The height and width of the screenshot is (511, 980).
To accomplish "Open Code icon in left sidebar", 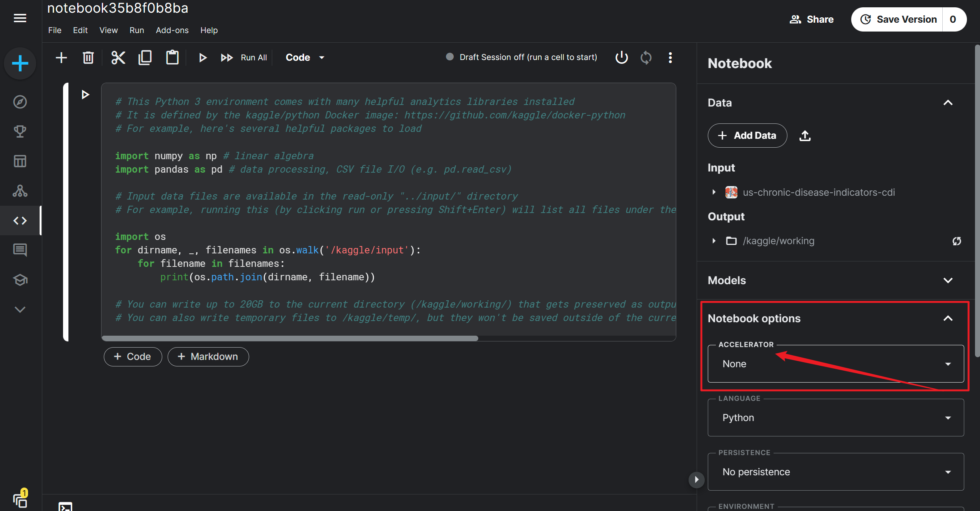I will [x=20, y=220].
